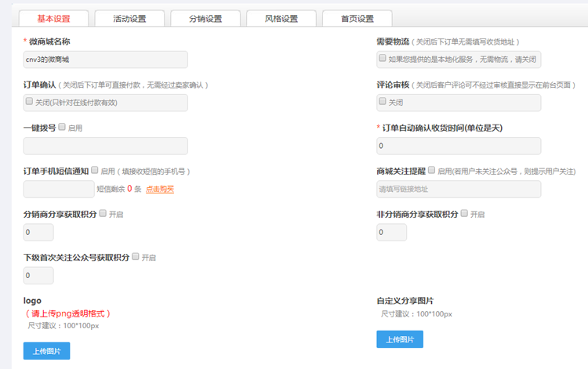588x369 pixels.
Task: Open the 分销设置 tab
Action: (205, 18)
